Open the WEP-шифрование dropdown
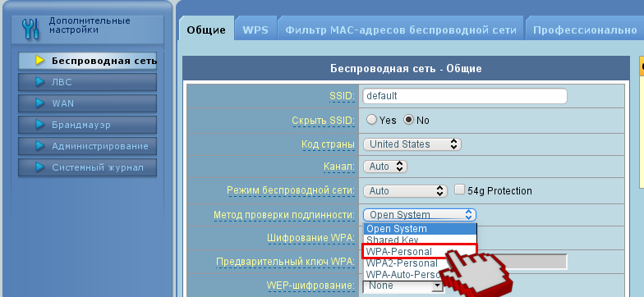The height and width of the screenshot is (297, 644). (x=402, y=286)
